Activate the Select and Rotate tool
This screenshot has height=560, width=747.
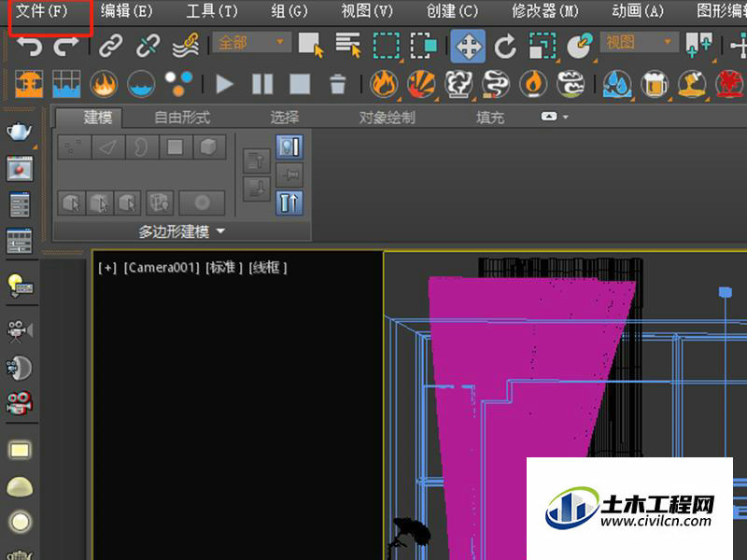point(505,47)
